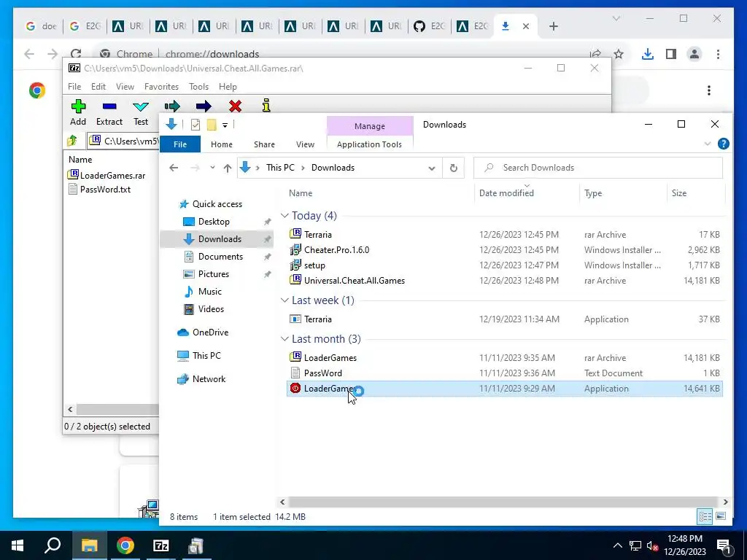Select OneDrive in the navigation pane
Image resolution: width=747 pixels, height=560 pixels.
tap(210, 332)
